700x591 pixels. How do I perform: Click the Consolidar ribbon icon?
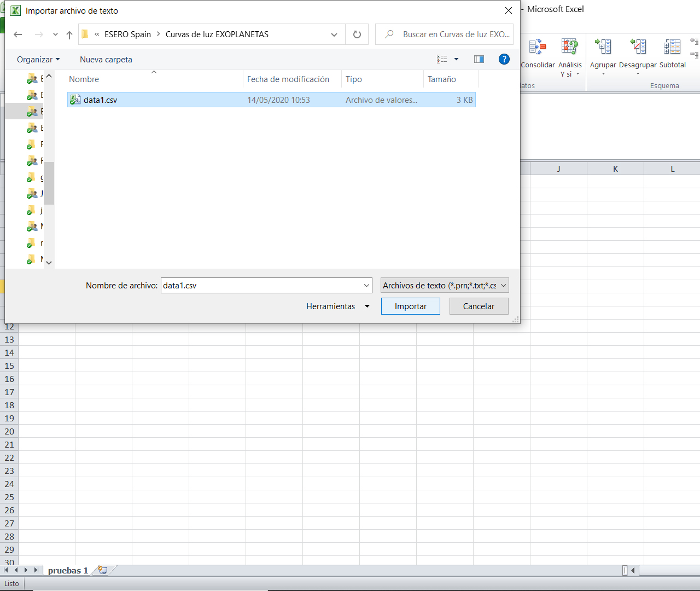538,48
